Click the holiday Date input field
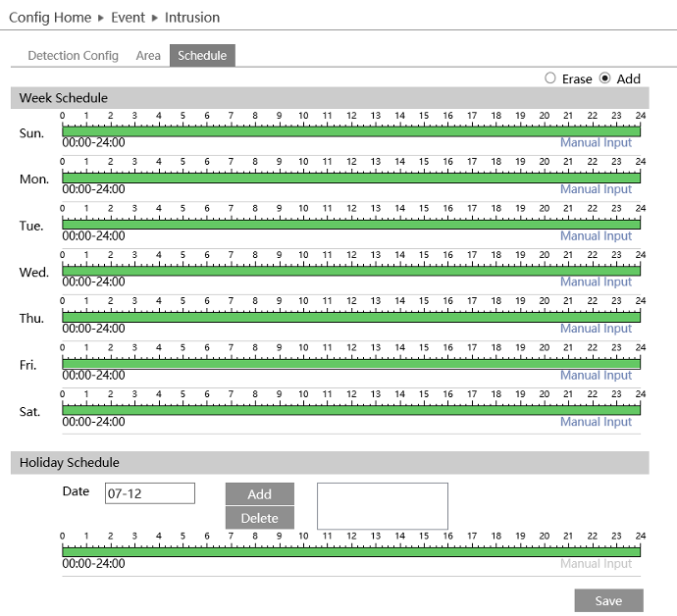677x616 pixels. [149, 493]
